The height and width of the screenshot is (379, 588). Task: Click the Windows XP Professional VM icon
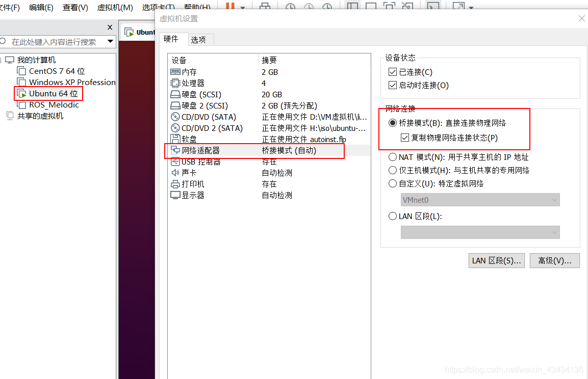(x=22, y=82)
